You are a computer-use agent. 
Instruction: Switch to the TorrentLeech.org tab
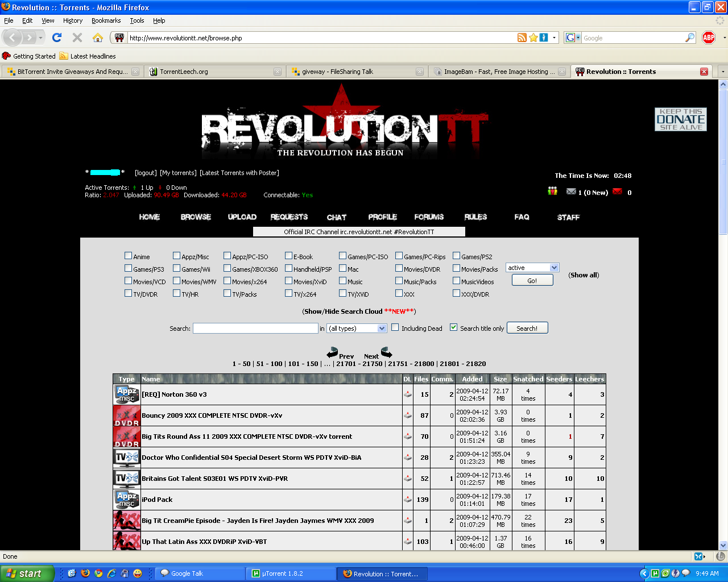coord(214,72)
